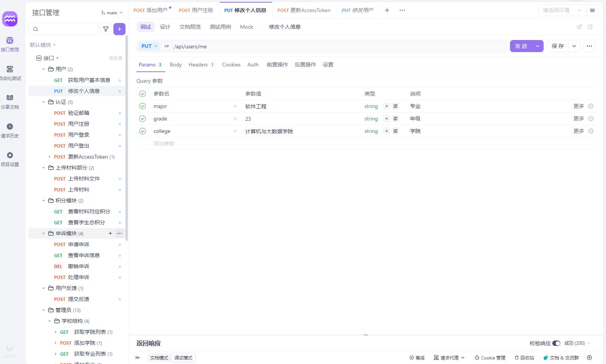Screen dimensions: 606x364
Task: Delete the college parameter row
Action: coord(591,131)
